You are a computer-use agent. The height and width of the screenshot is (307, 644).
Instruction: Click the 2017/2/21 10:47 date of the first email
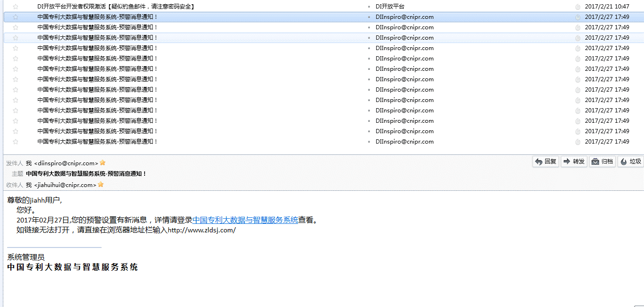tap(607, 7)
